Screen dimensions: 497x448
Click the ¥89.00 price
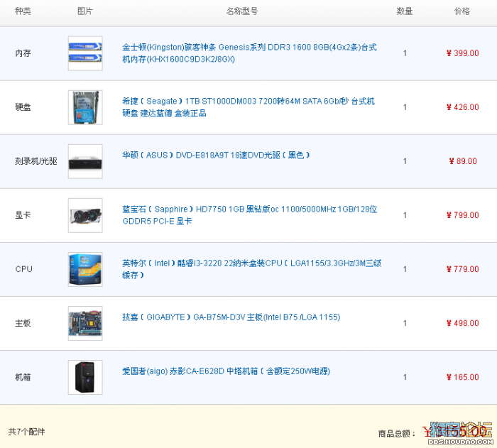pyautogui.click(x=463, y=161)
